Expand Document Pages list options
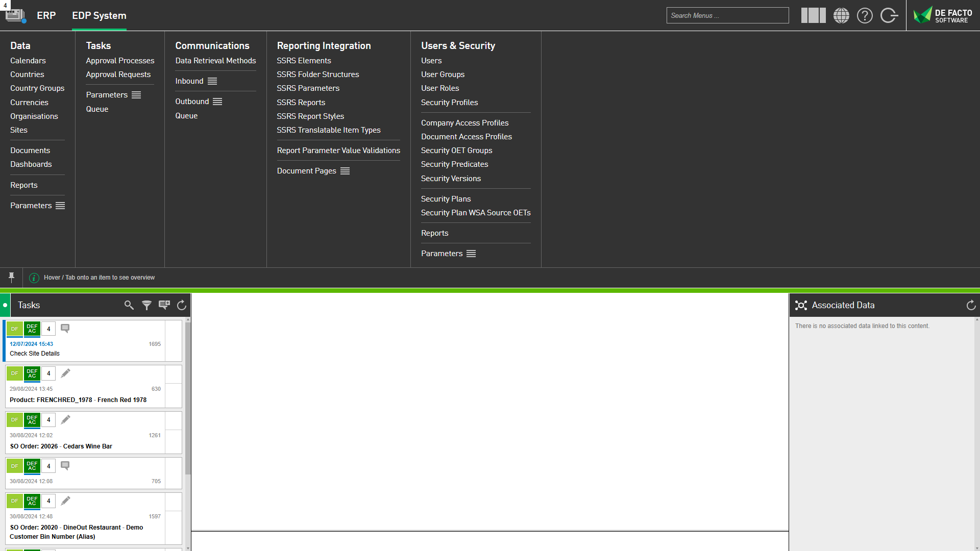Image resolution: width=980 pixels, height=551 pixels. [345, 170]
